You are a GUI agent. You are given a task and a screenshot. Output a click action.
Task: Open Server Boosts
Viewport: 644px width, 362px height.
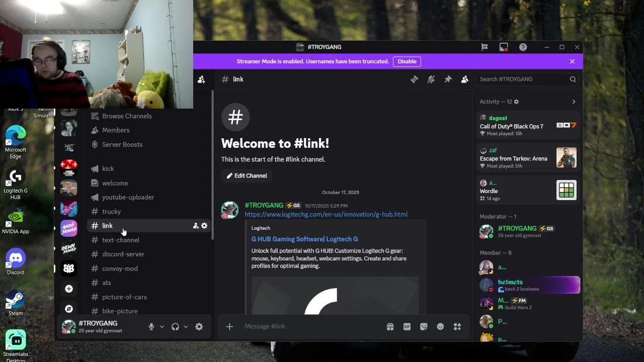click(149, 145)
